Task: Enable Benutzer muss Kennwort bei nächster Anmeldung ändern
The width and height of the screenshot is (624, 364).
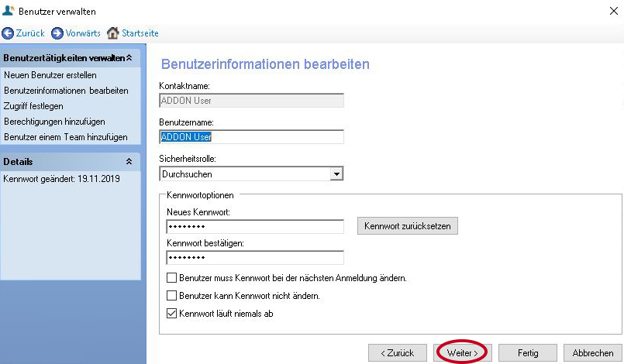Action: pos(171,278)
